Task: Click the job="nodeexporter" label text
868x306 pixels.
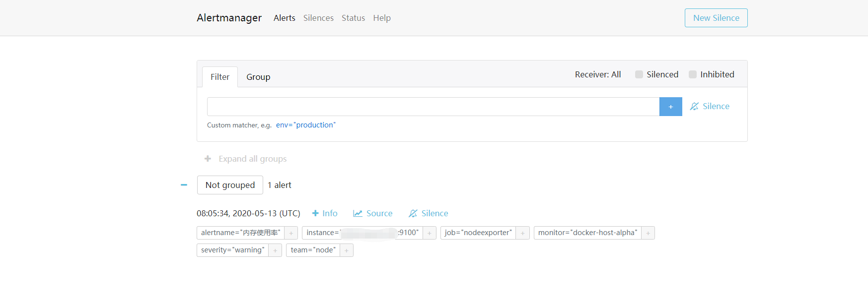Action: (478, 233)
